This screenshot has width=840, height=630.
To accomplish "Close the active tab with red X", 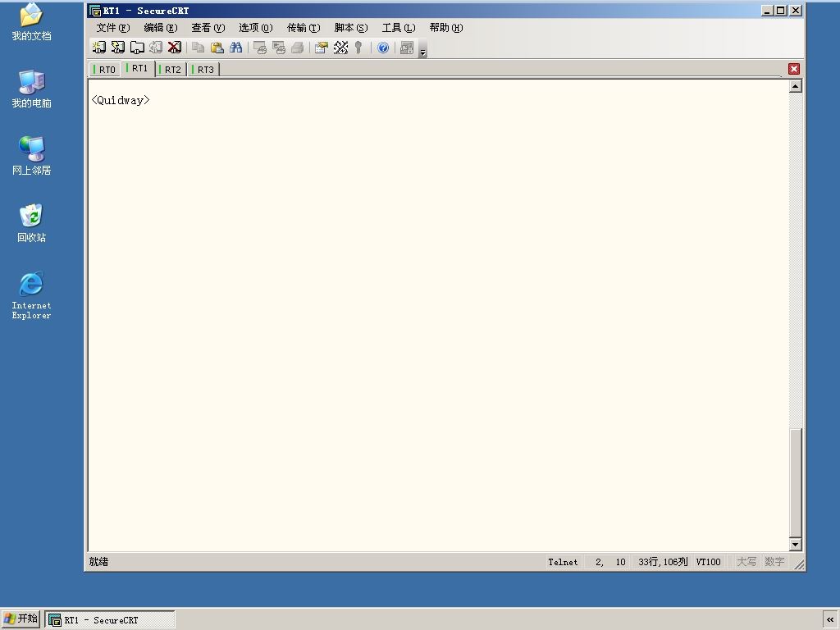I will [x=794, y=69].
